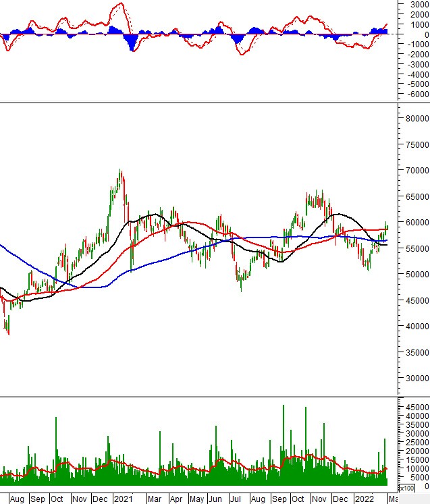Click the 3000 indicator axis label
Viewport: 430px width, 504px height.
point(419,5)
